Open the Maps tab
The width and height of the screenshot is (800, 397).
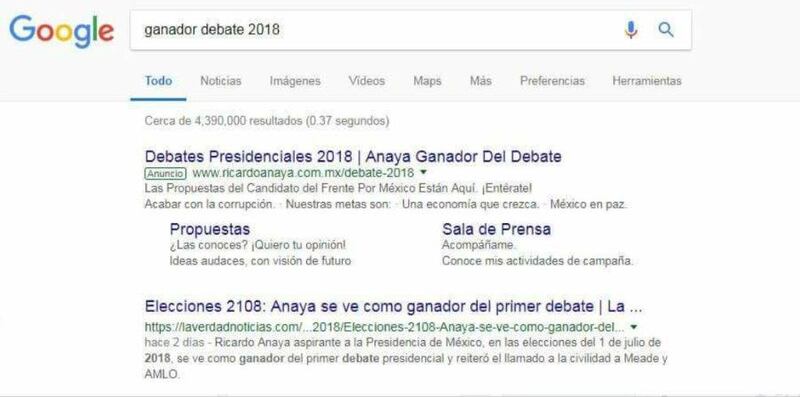click(427, 81)
